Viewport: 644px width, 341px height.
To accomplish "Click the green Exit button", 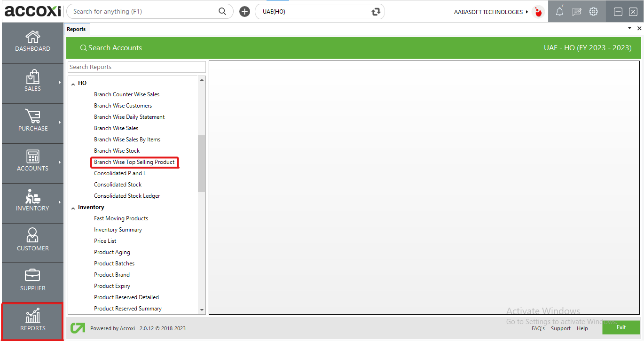I will coord(620,327).
